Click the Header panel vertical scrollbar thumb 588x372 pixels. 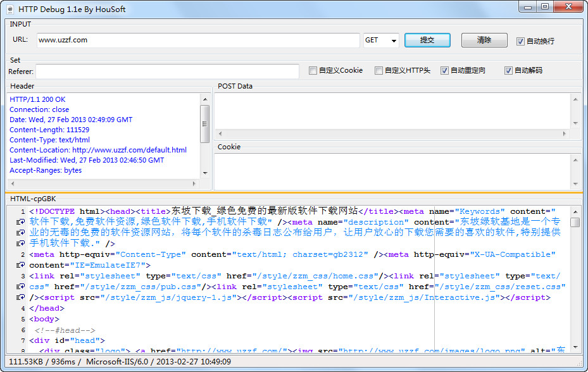[x=204, y=124]
